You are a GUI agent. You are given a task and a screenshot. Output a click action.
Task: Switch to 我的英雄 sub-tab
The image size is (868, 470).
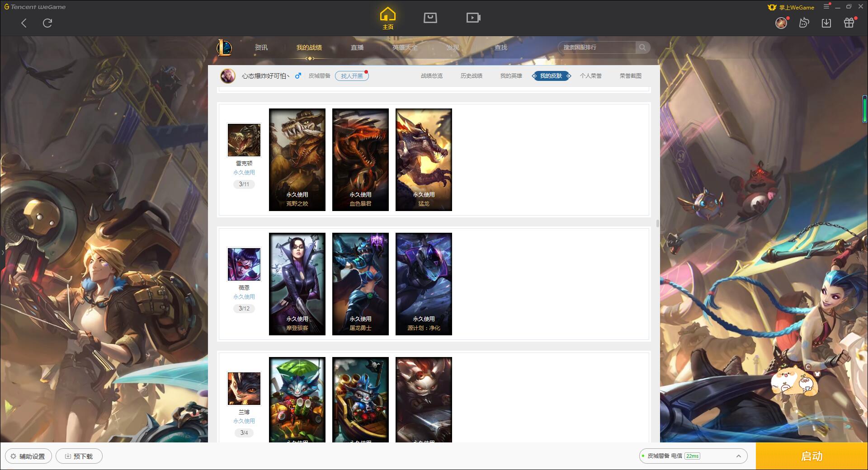pos(511,76)
